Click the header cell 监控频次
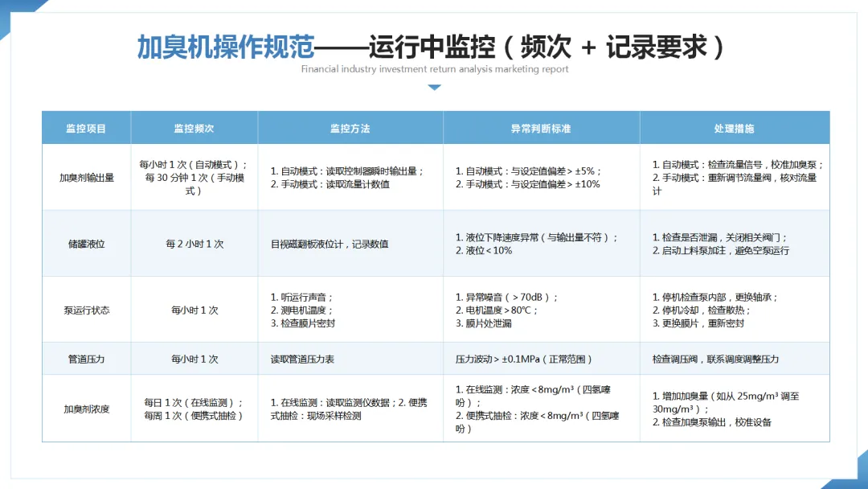The height and width of the screenshot is (489, 868). point(194,129)
